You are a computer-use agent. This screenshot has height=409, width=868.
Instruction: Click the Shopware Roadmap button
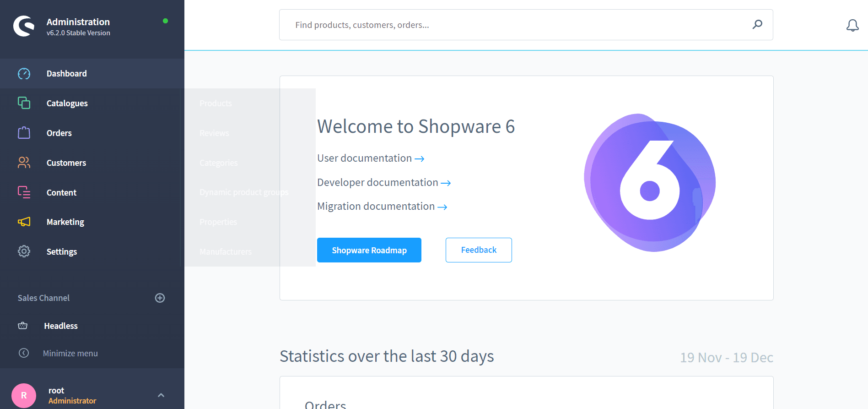[369, 250]
